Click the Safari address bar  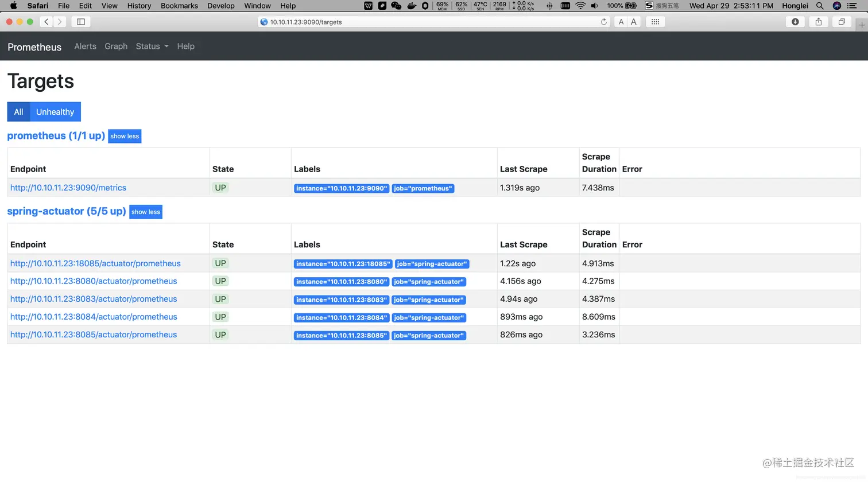point(434,22)
